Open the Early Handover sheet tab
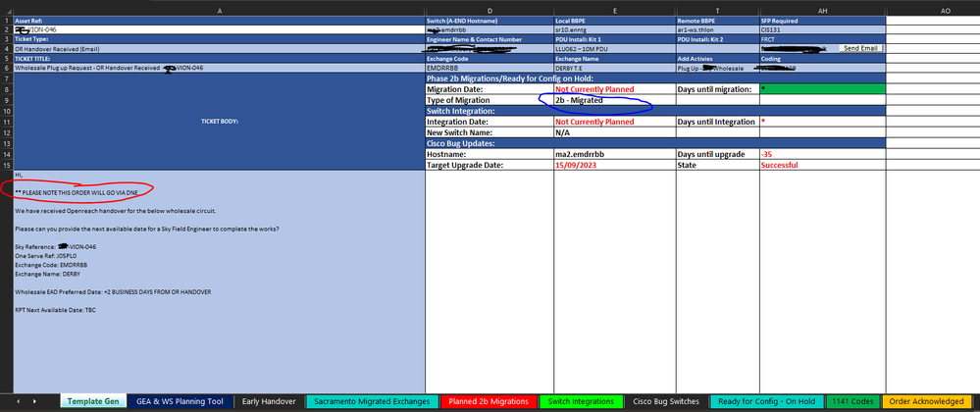The image size is (980, 412). point(269,401)
